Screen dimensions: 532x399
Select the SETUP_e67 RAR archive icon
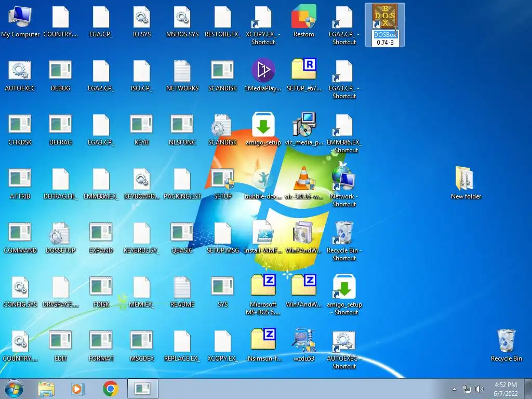tap(303, 70)
